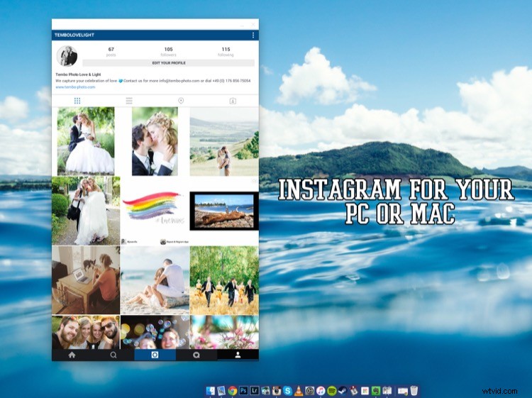Viewport: 532px width, 398px height.
Task: Click the Tembo Photo Love & Light name
Action: point(78,74)
